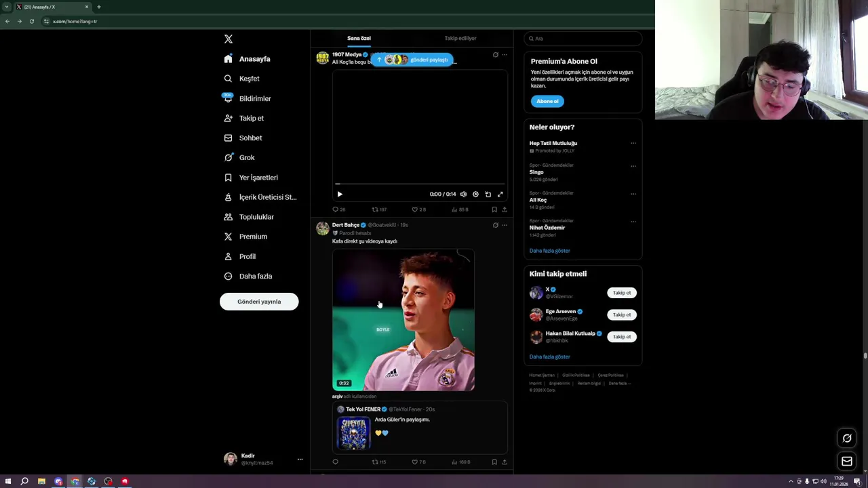Switch to Sana özel tab
The height and width of the screenshot is (488, 868).
click(359, 38)
